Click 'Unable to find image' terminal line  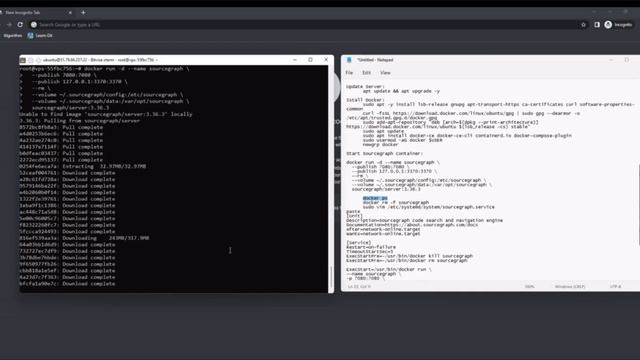coord(105,114)
